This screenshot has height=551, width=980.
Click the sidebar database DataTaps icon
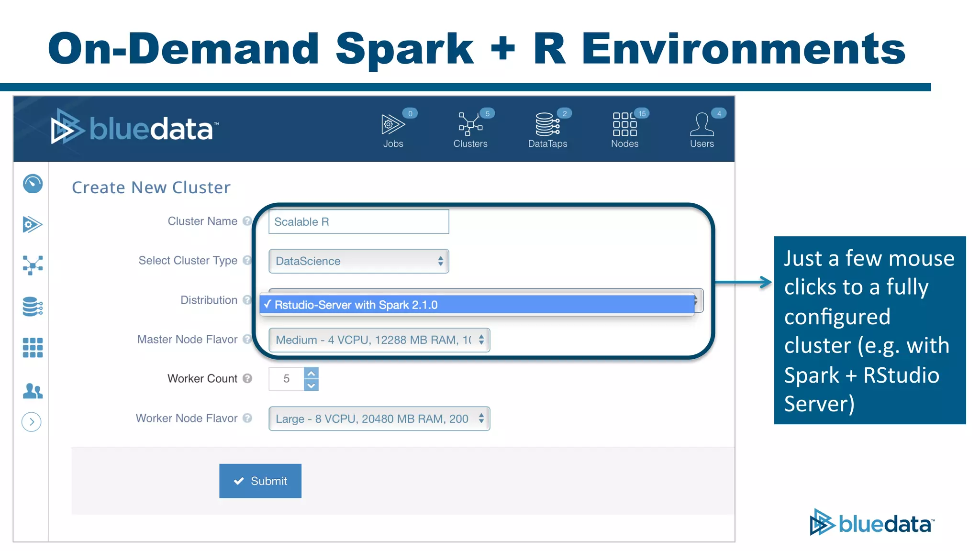click(33, 307)
